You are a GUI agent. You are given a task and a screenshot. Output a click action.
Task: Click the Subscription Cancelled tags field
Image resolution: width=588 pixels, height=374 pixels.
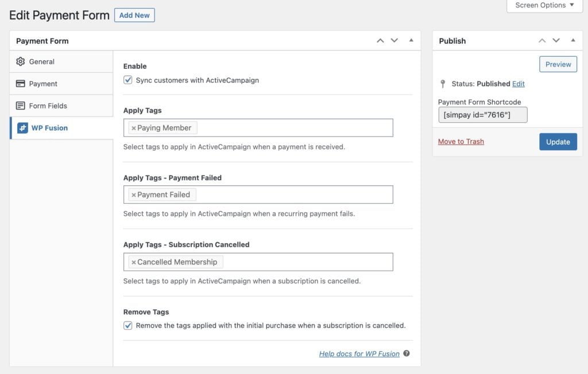tap(258, 262)
